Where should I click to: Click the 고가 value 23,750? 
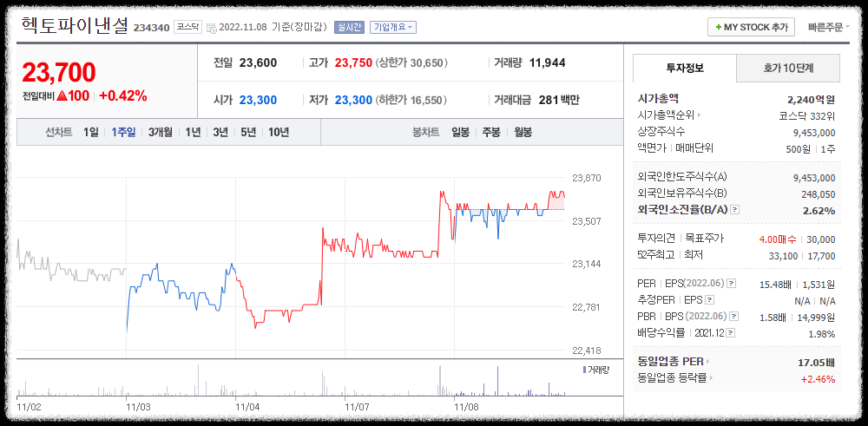pyautogui.click(x=353, y=62)
